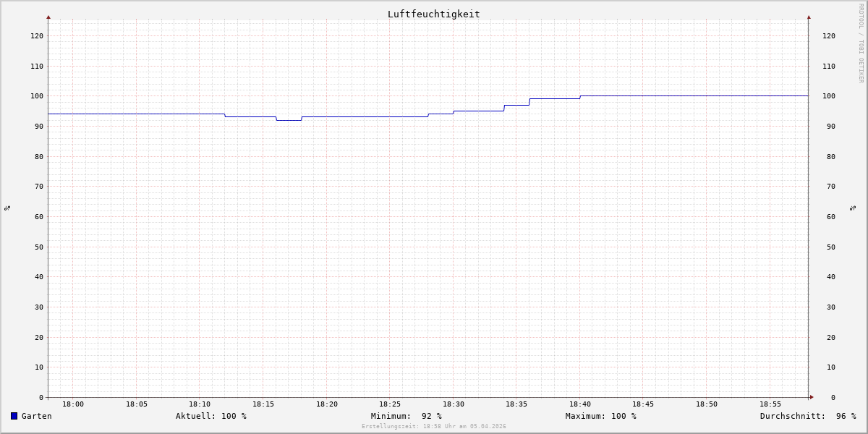Click the Durchschnitt: 96 % value
868x434 pixels.
tap(808, 416)
